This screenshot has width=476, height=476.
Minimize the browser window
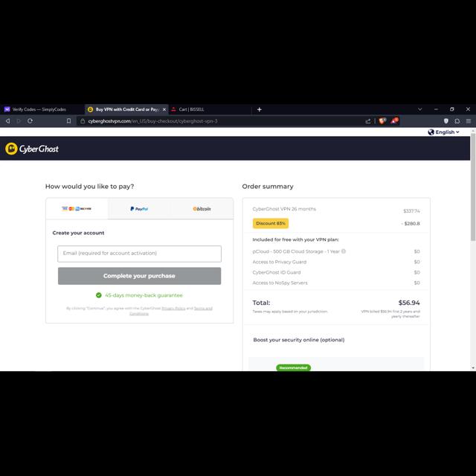pos(436,109)
